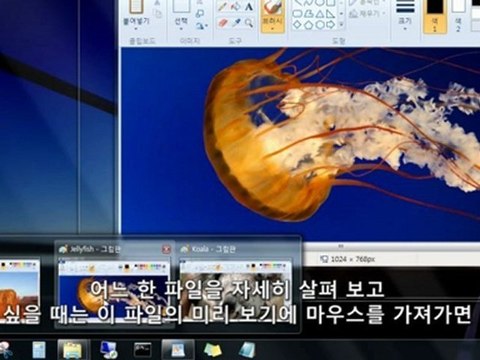480x360 pixels.
Task: Click the Koala - 그림판 preview title
Action: tap(213, 249)
